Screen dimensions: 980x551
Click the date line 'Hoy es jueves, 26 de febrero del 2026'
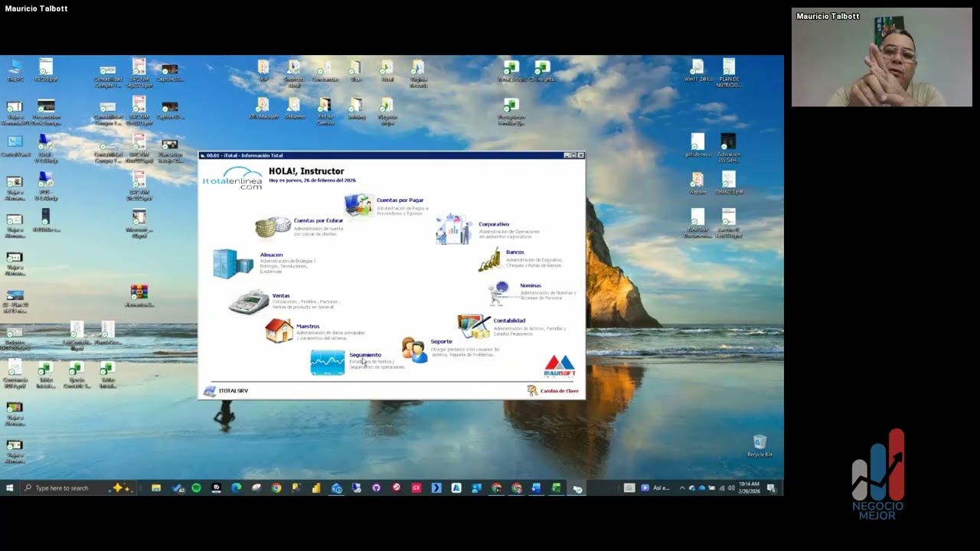[x=312, y=181]
